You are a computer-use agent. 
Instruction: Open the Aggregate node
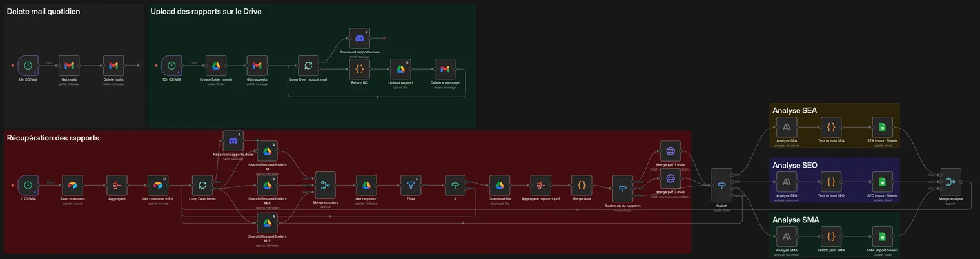[x=117, y=185]
